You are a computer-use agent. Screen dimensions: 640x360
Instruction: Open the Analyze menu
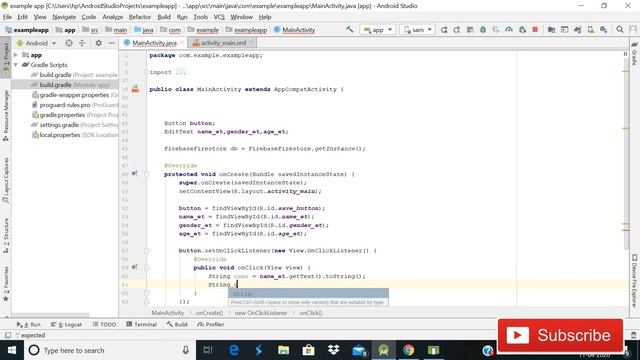(113, 17)
